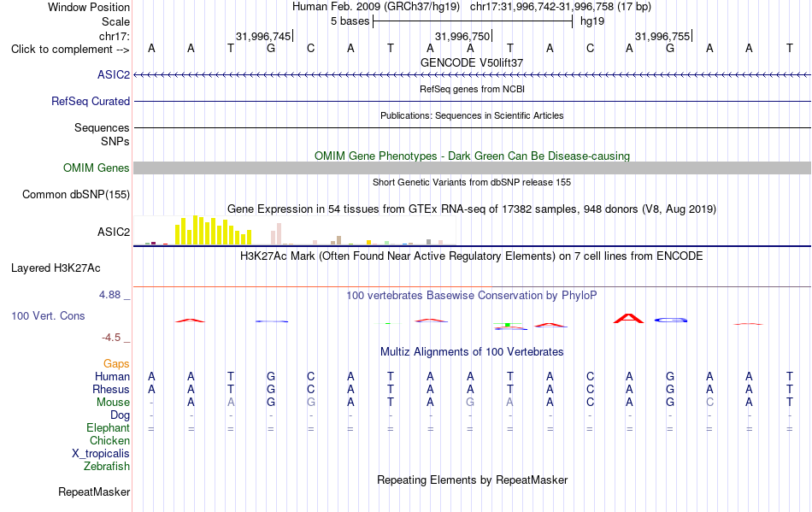Click the 31,996,755 position marker

point(663,36)
